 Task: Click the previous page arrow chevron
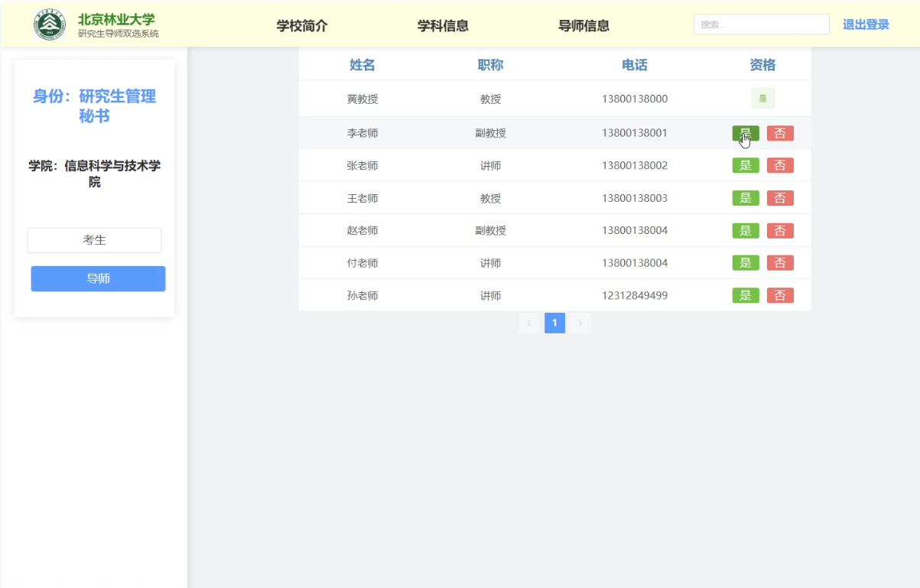tap(529, 323)
